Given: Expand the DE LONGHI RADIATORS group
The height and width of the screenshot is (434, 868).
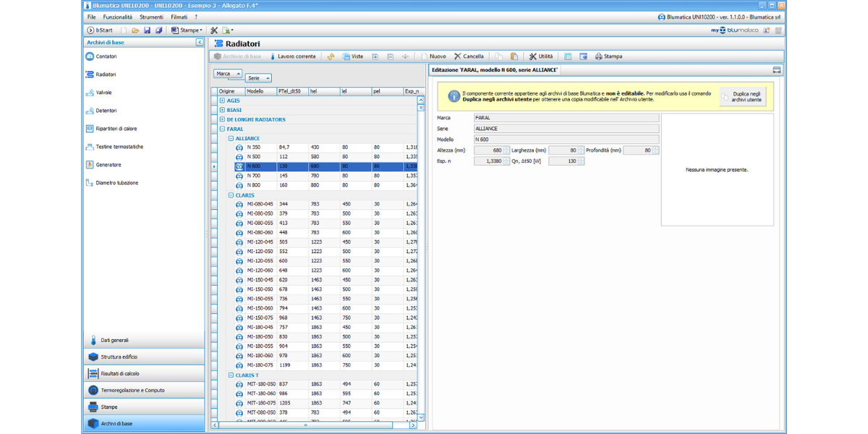Looking at the screenshot, I should [222, 119].
